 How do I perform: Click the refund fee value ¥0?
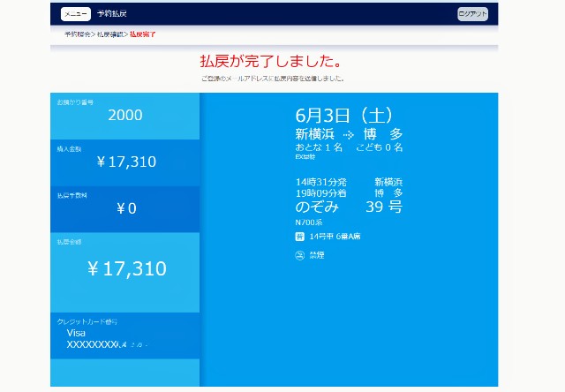[x=126, y=208]
